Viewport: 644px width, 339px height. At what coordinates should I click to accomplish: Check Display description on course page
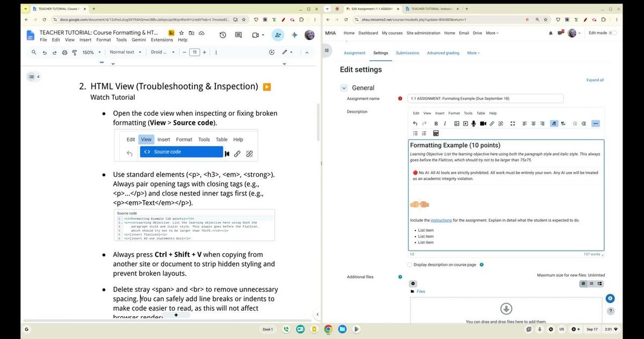click(x=411, y=264)
